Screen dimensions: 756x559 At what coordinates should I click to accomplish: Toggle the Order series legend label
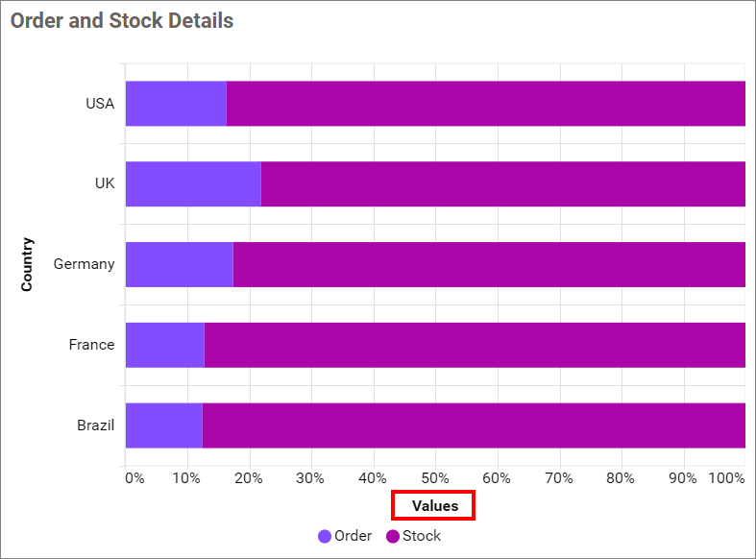(x=353, y=536)
